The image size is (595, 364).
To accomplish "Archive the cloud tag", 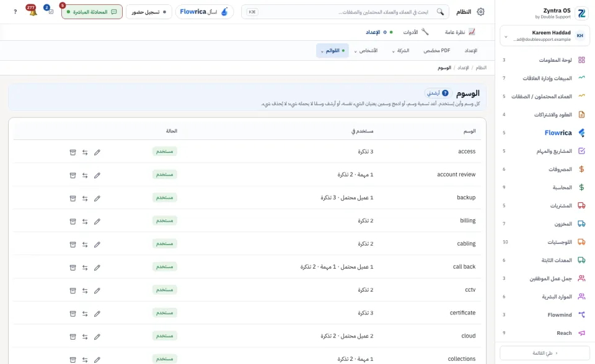I will tap(73, 337).
